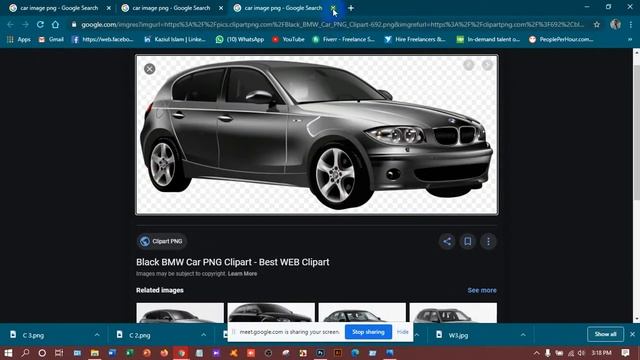Screen dimensions: 640x360
Task: Expand options for the C 2.png download
Action: click(x=203, y=335)
